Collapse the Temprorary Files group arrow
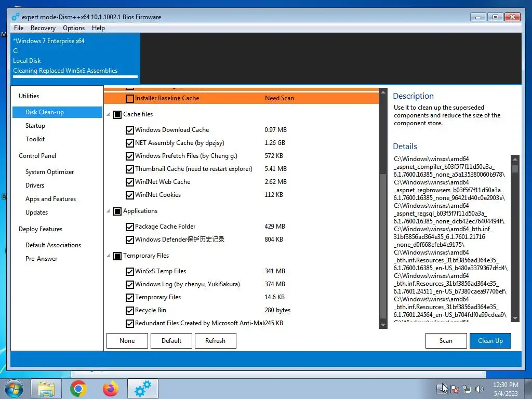The width and height of the screenshot is (532, 399). (x=108, y=256)
